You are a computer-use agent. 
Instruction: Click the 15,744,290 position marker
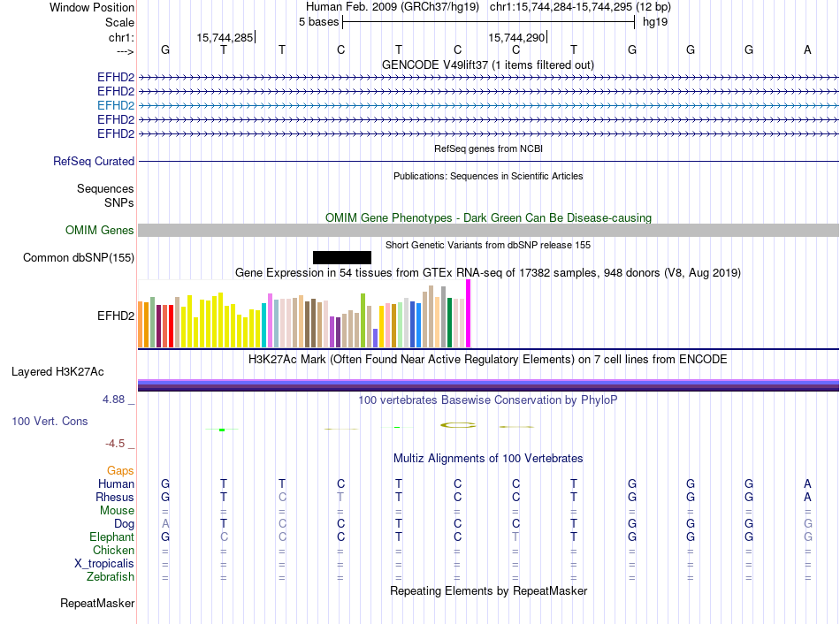pyautogui.click(x=517, y=37)
